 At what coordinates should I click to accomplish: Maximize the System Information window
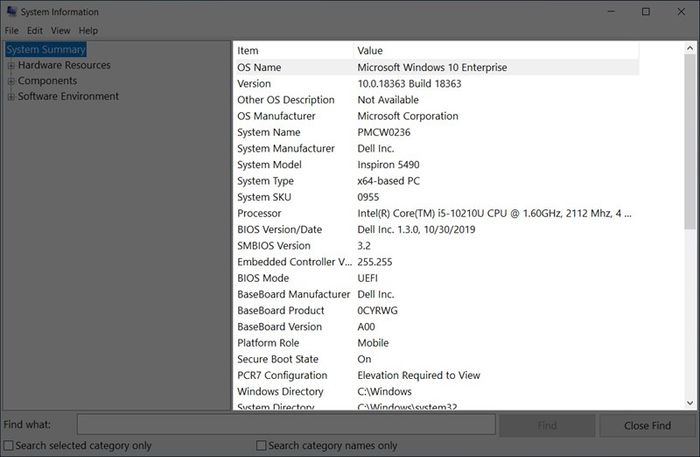pos(646,12)
